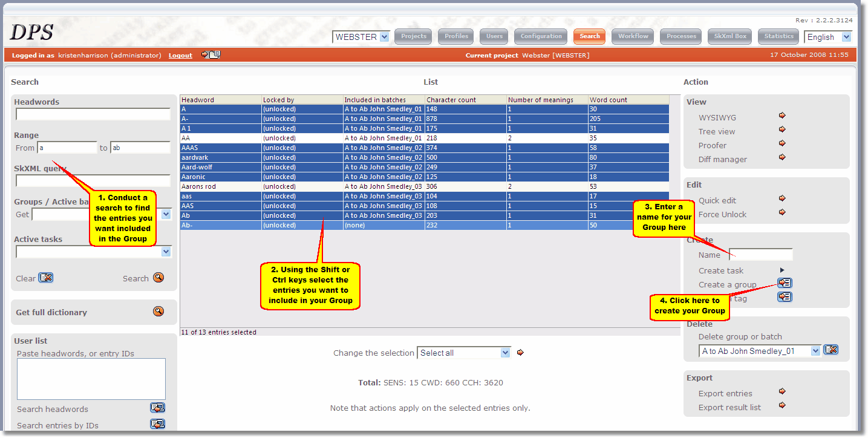Focus the Headwords input field
Screen dimensions: 868x438
tap(93, 114)
